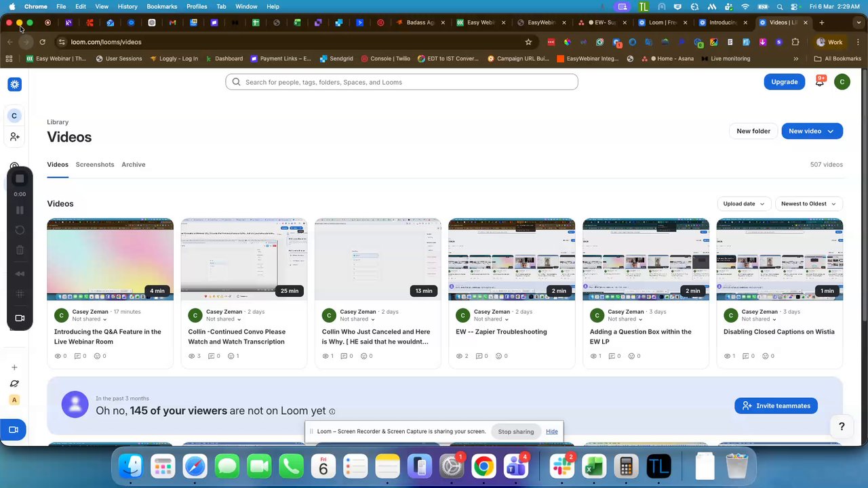868x488 pixels.
Task: Open notifications bell with 9+ badge
Action: (821, 81)
